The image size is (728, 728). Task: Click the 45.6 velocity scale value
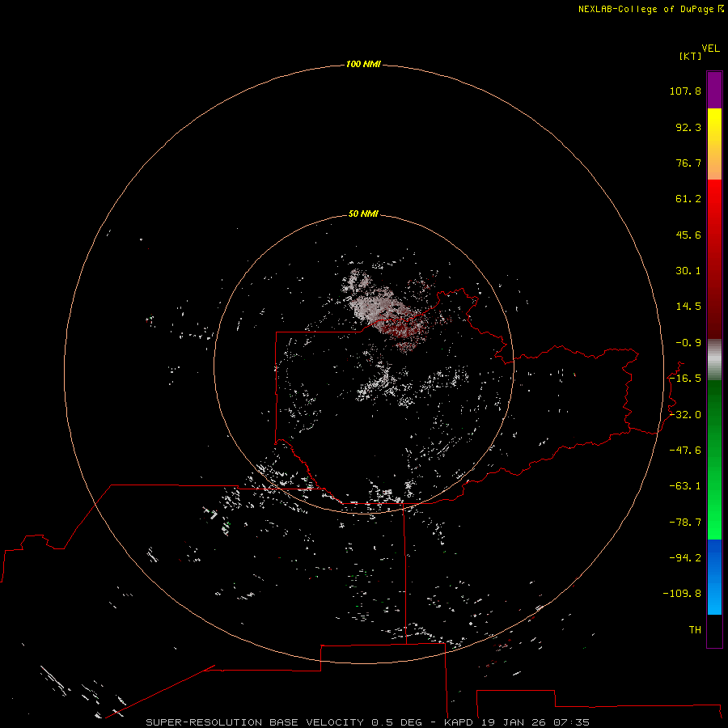click(x=688, y=235)
